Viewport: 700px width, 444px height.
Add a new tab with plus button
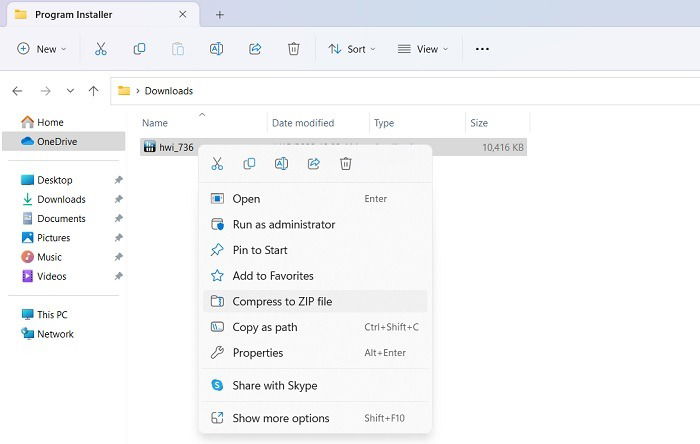point(219,15)
